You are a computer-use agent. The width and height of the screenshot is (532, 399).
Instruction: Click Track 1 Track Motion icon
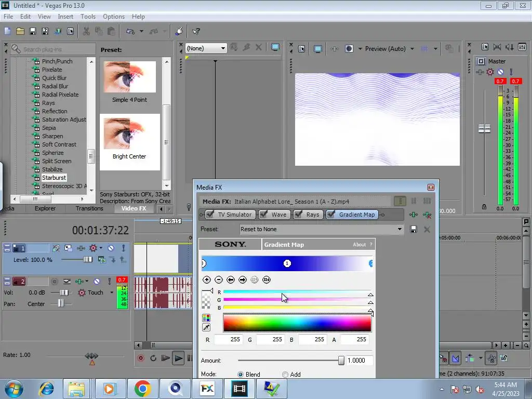68,248
